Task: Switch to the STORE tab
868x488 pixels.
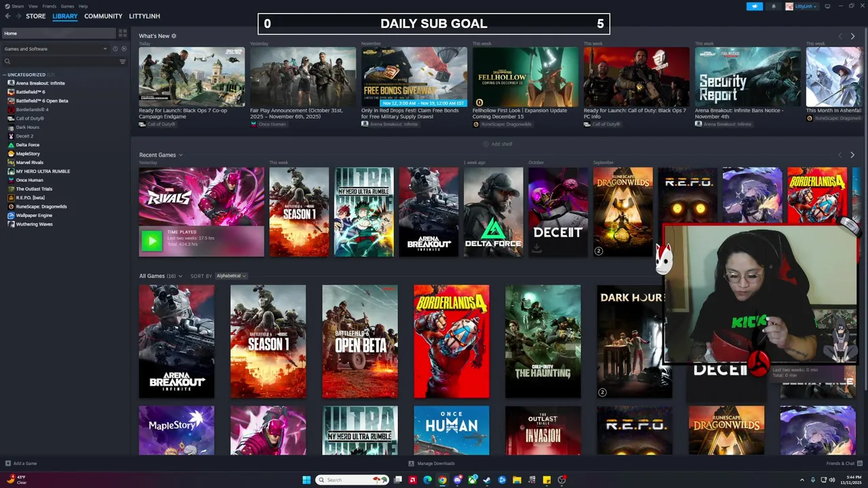Action: [36, 16]
